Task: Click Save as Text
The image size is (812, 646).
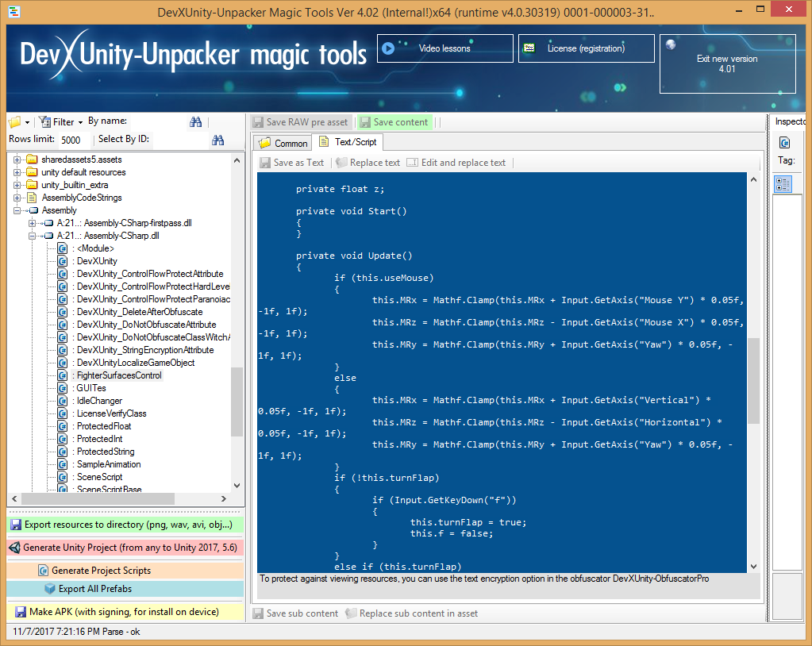Action: [x=292, y=163]
